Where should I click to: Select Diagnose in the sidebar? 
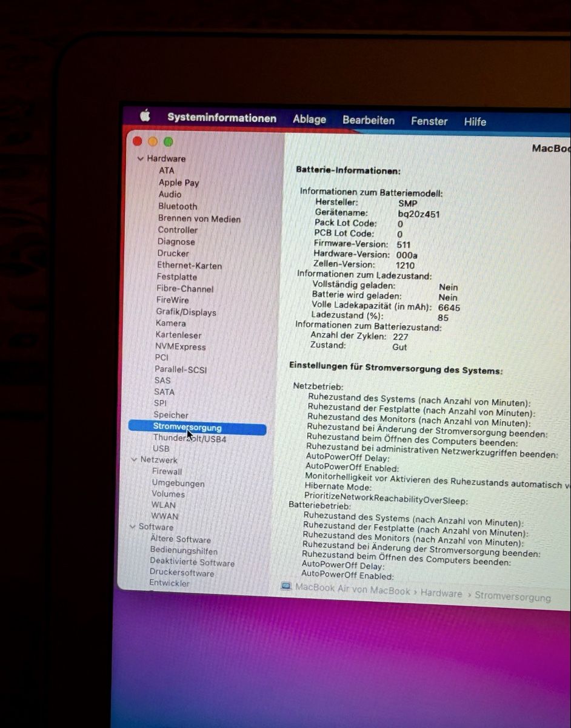coord(176,241)
